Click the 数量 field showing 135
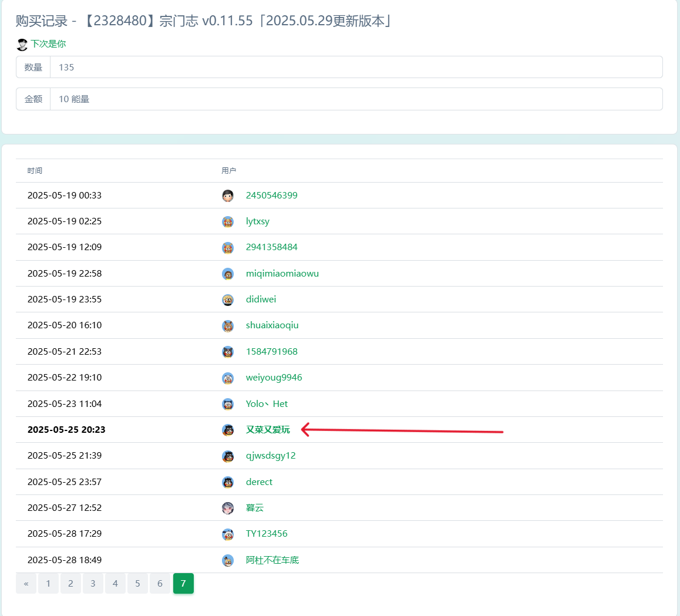Viewport: 680px width, 616px height. (356, 67)
